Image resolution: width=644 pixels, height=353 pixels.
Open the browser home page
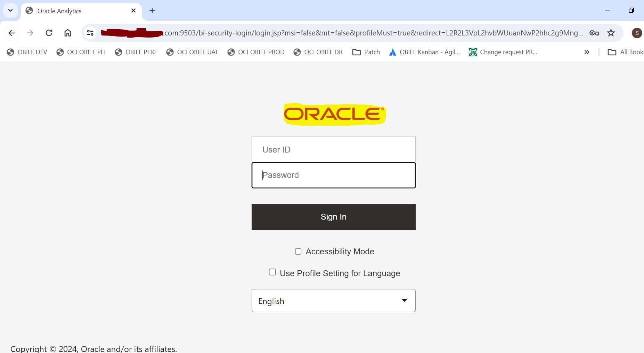[x=67, y=33]
